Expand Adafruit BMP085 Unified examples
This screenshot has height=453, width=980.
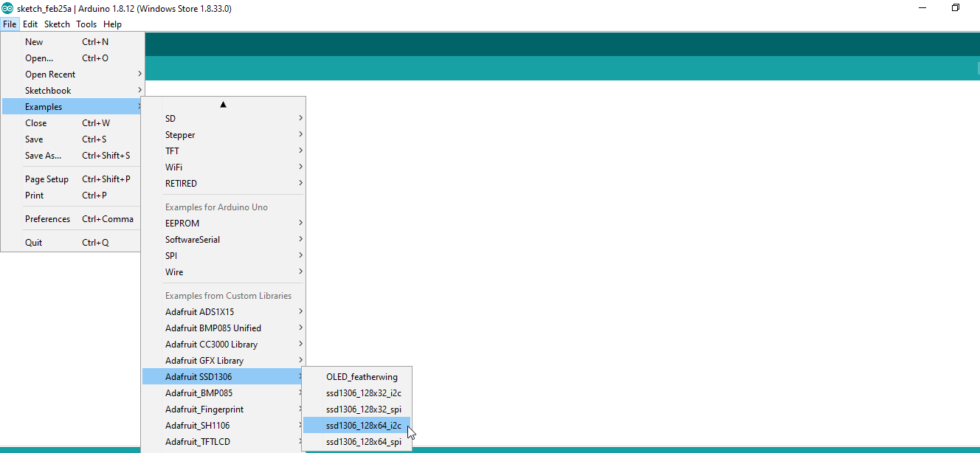coord(223,328)
